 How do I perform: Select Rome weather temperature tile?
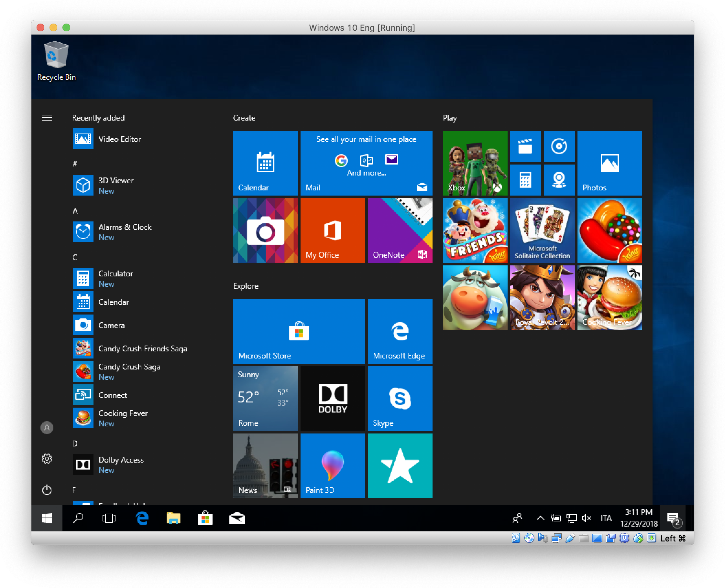(x=267, y=398)
